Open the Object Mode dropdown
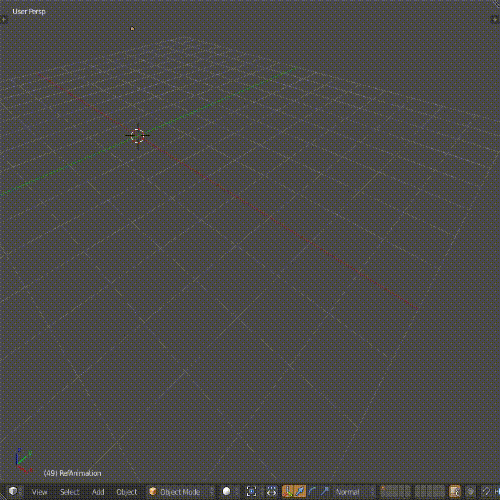The height and width of the screenshot is (500, 500). 181,492
